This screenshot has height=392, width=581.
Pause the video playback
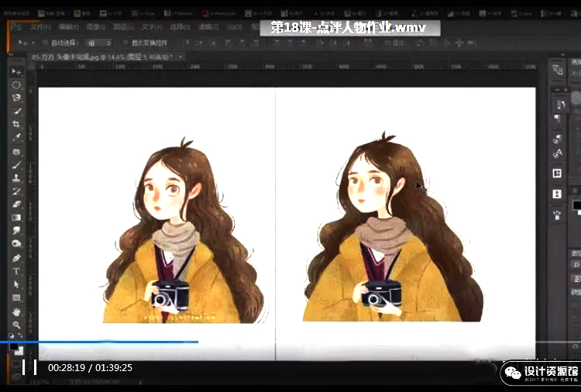point(29,367)
